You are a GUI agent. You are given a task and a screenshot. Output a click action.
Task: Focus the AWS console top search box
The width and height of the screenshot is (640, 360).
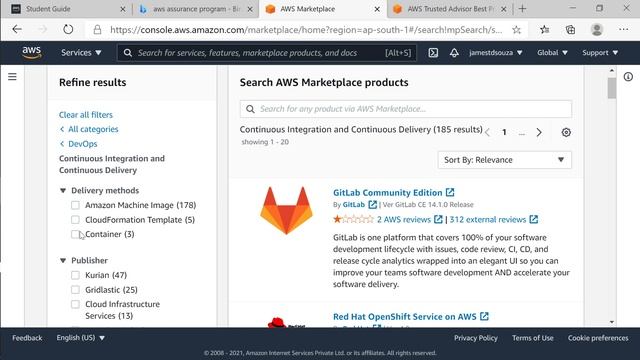267,53
